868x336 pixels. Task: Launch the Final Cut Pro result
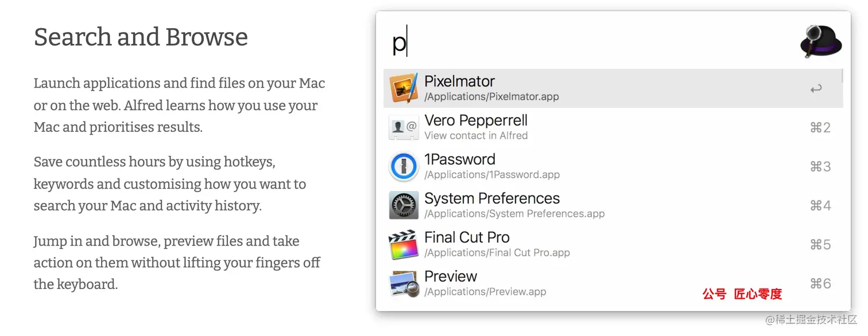tap(613, 244)
